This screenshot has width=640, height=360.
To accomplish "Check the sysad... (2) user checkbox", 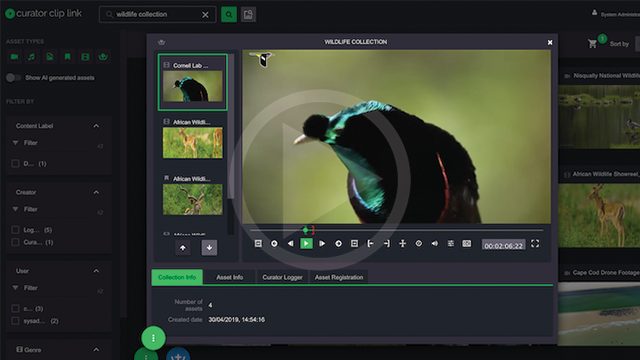I will click(16, 321).
